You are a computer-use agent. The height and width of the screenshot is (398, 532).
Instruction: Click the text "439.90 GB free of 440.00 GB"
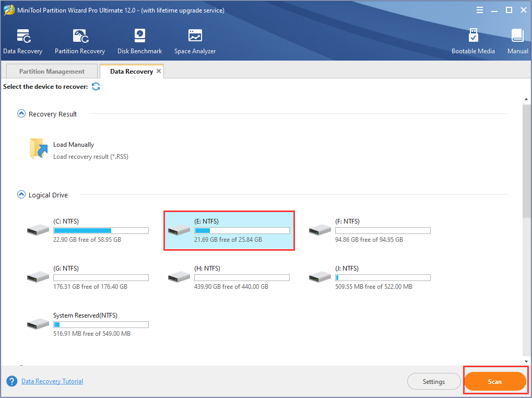pos(231,287)
